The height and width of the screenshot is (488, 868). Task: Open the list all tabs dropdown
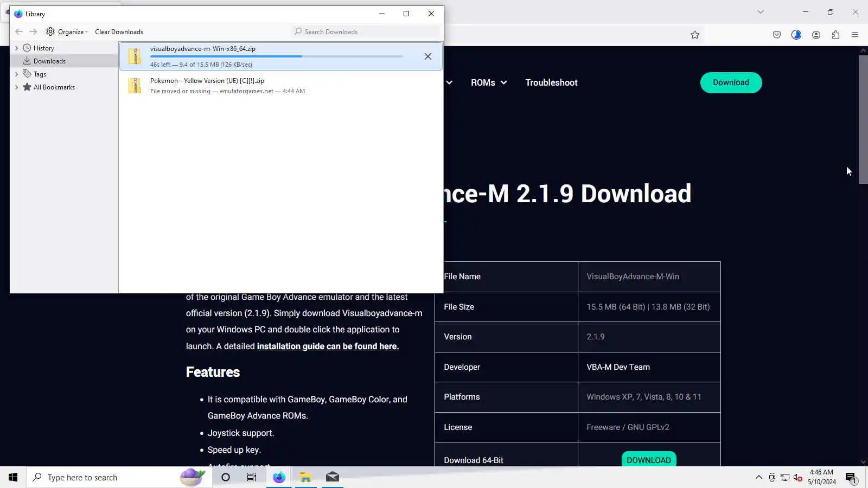(x=761, y=12)
